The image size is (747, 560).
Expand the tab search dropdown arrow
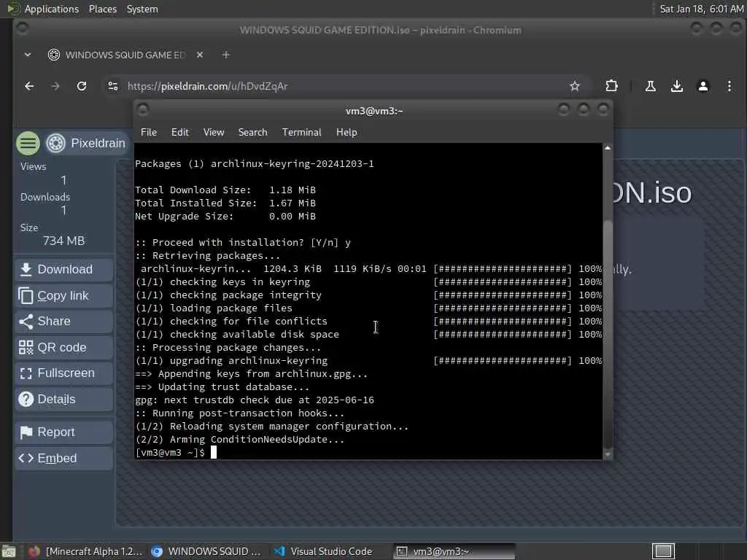click(x=28, y=55)
